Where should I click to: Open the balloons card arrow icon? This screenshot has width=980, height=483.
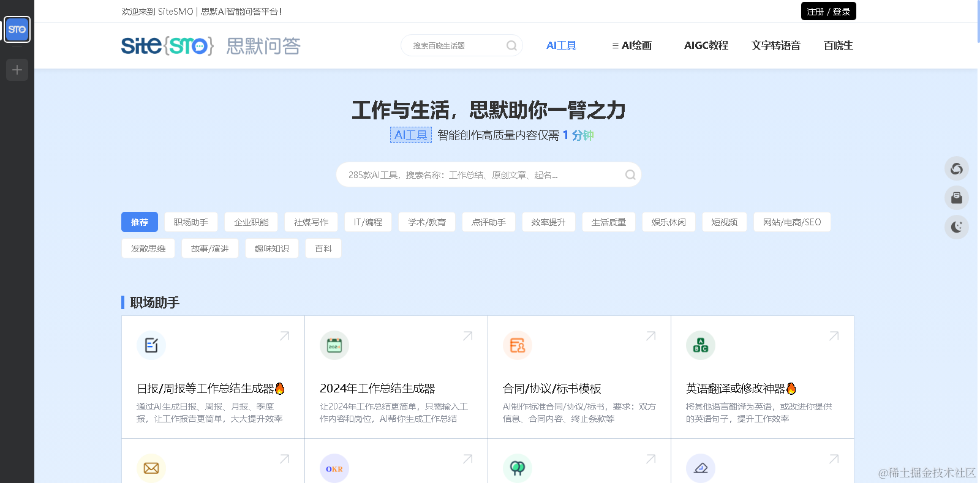tap(651, 459)
